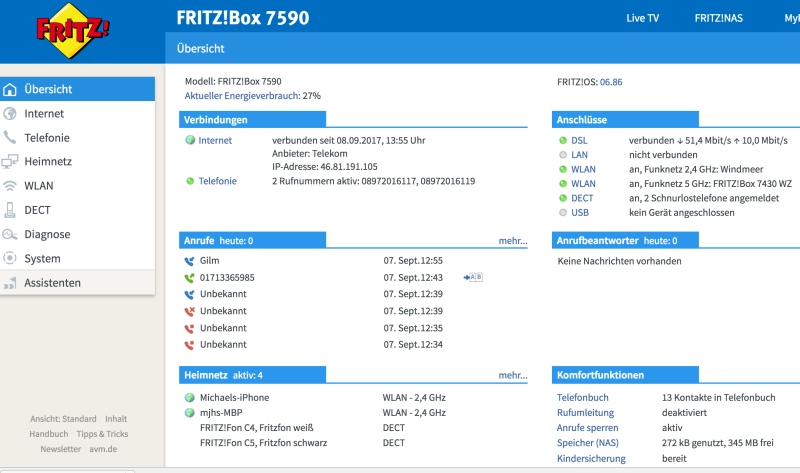Open the WLAN sidebar section
Viewport: 800px width, 473px height.
77,186
